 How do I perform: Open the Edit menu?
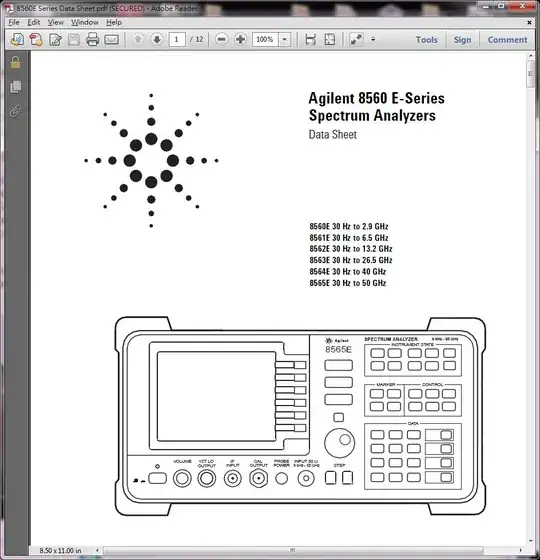point(34,22)
